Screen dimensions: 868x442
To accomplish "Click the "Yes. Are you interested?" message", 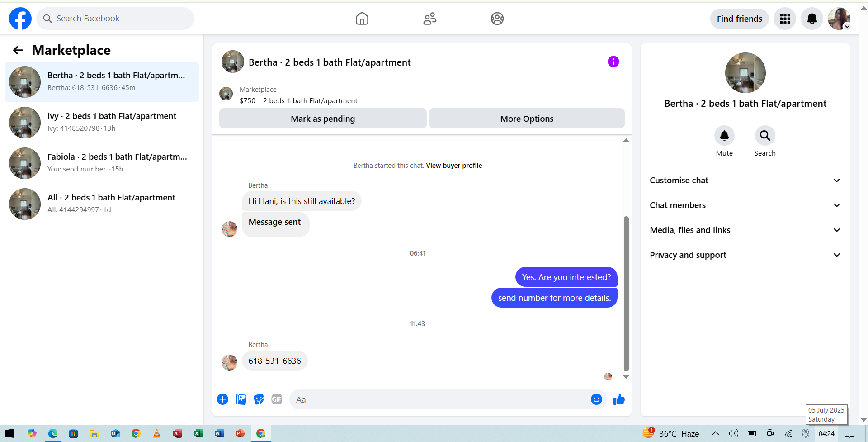I will 566,277.
